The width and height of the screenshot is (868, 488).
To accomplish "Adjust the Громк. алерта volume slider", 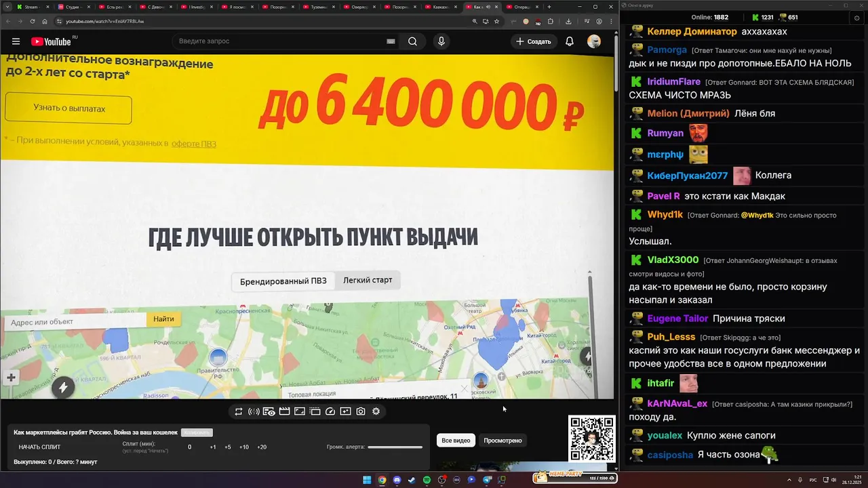I will (x=395, y=447).
